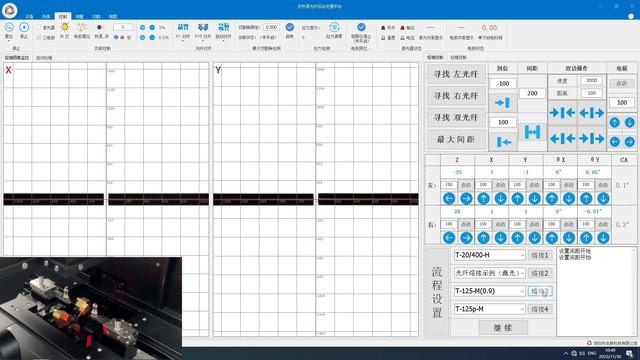
Task: Click the both-fibers-move-left arrows icon
Action: pyautogui.click(x=562, y=139)
